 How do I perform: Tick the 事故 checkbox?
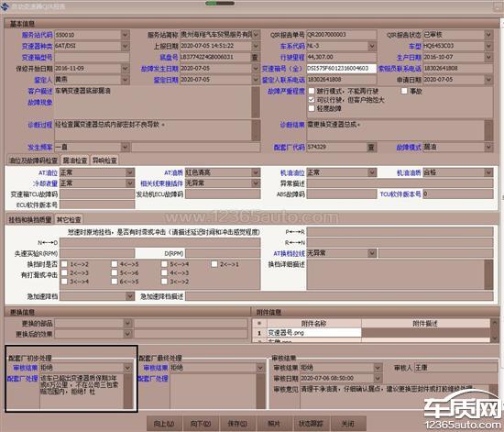click(404, 92)
